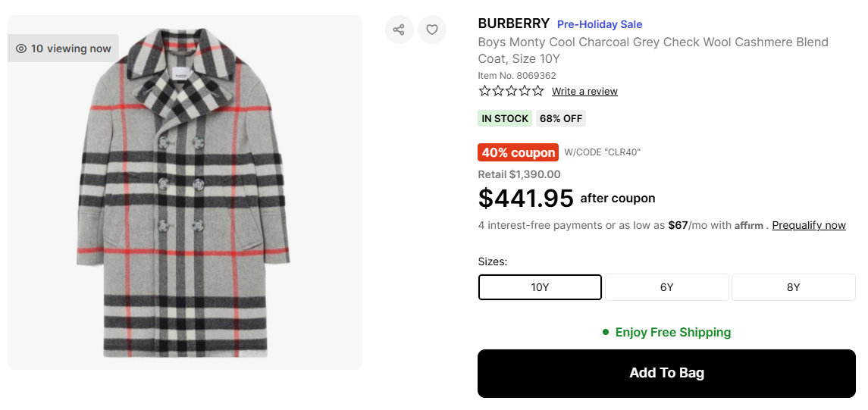The image size is (868, 410).
Task: Click the fifth rating star
Action: coord(537,91)
